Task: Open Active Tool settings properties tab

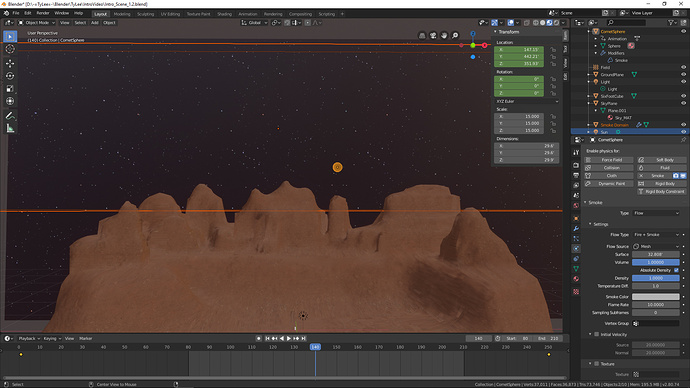Action: tap(576, 152)
